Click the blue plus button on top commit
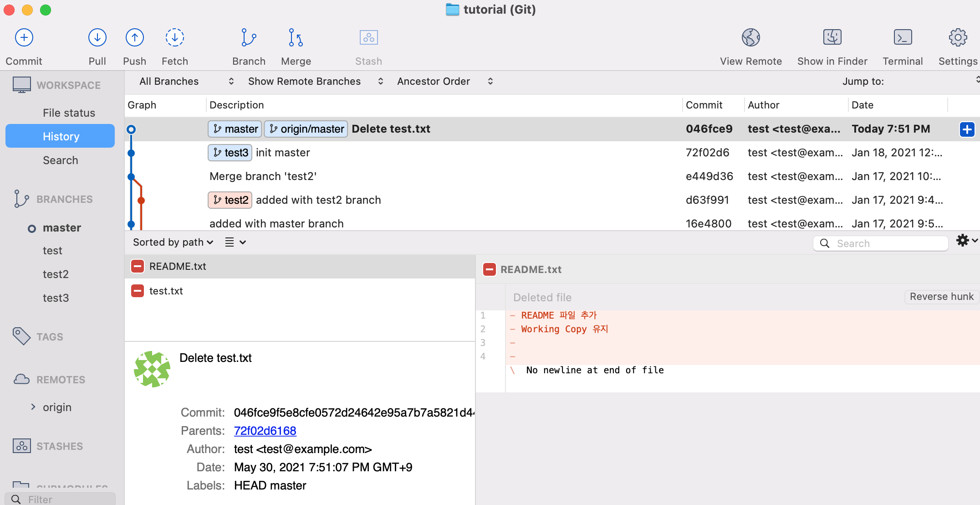 pos(967,129)
